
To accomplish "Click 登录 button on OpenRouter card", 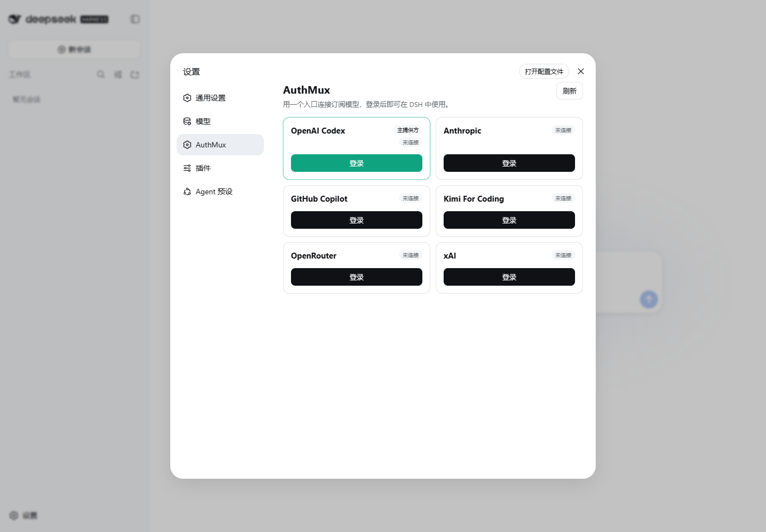I will 356,277.
